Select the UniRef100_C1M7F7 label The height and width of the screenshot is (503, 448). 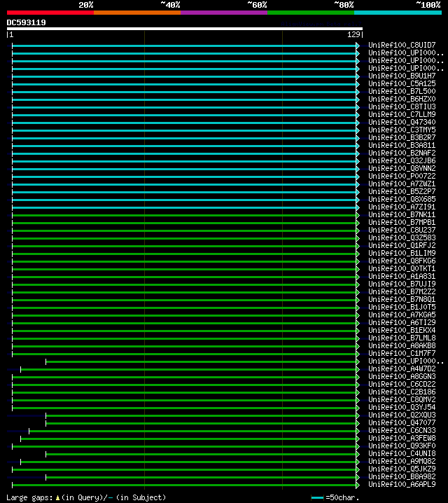tap(402, 353)
